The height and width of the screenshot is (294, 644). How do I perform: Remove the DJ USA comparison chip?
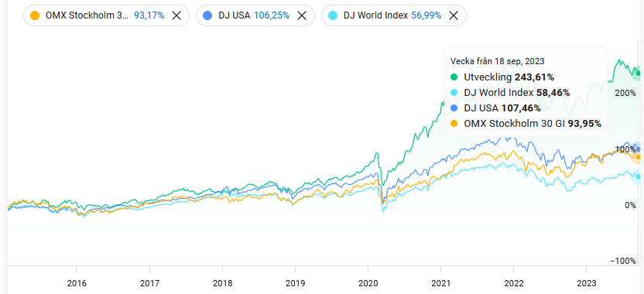click(302, 15)
